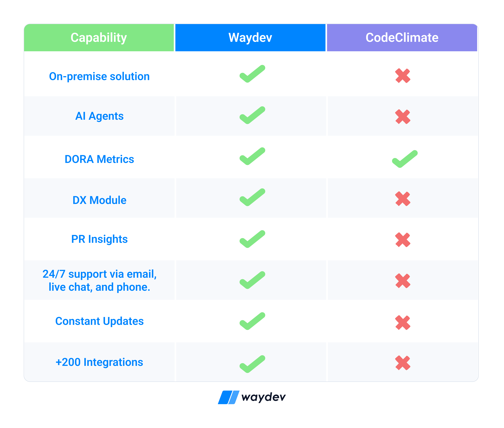Viewport: 504px width, 428px height.
Task: Click the CodeClimate red cross for Constant Updates
Action: click(x=402, y=322)
